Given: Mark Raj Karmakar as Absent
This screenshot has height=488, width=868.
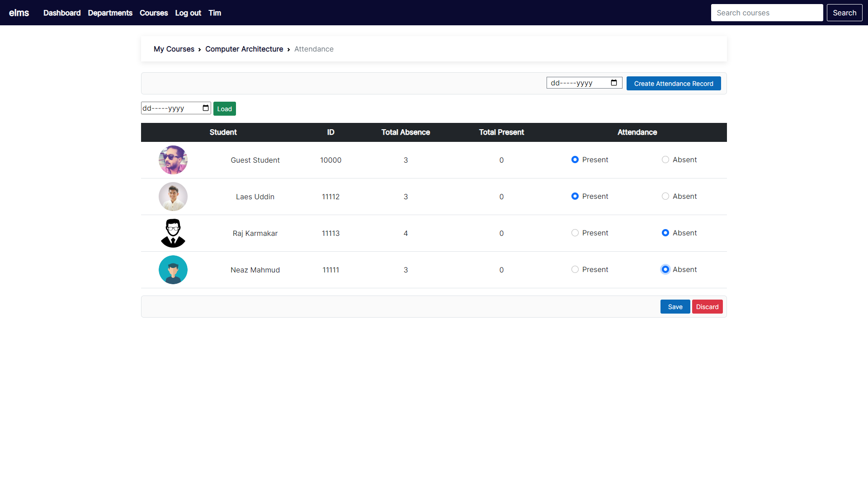Looking at the screenshot, I should click(665, 233).
